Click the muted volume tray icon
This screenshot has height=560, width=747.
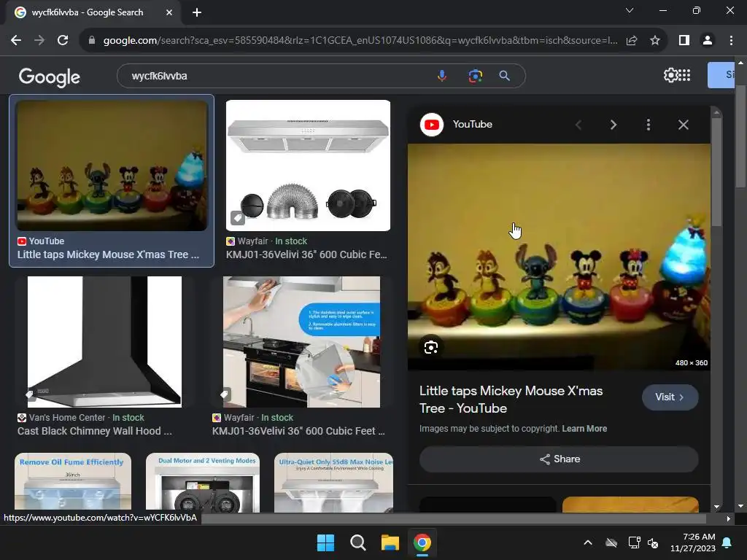pos(653,542)
